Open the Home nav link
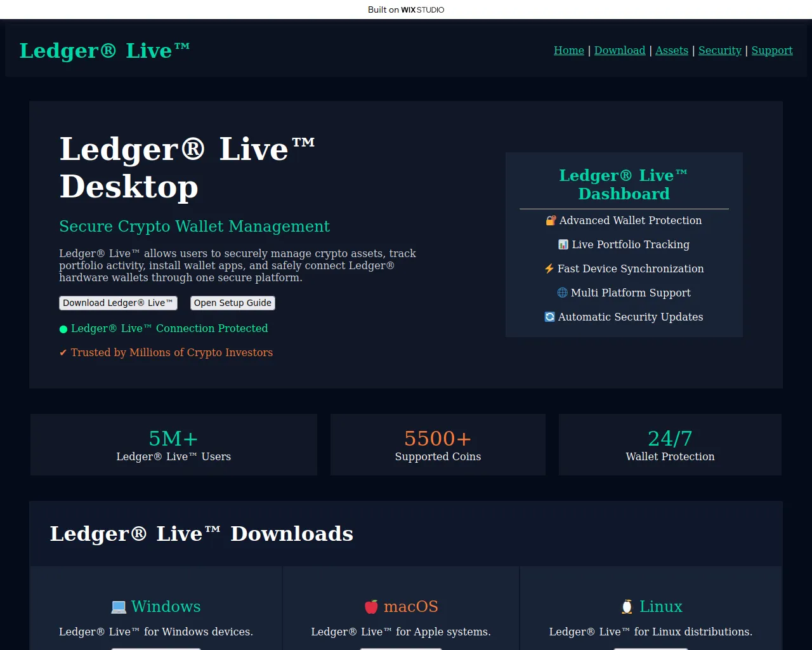The height and width of the screenshot is (650, 812). (x=569, y=50)
